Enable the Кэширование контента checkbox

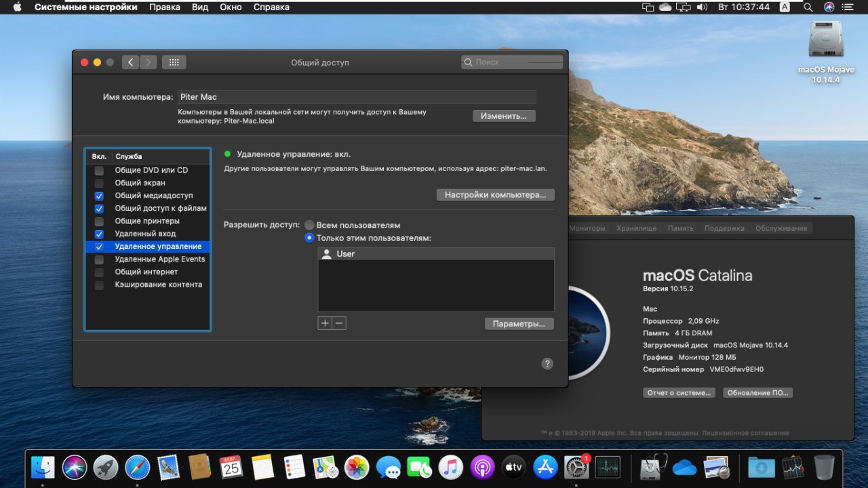100,284
